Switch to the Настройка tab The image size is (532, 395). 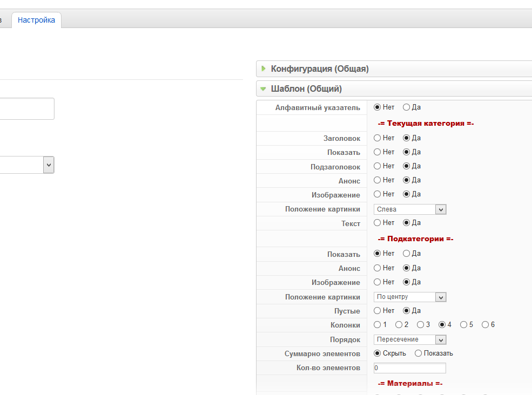click(36, 20)
